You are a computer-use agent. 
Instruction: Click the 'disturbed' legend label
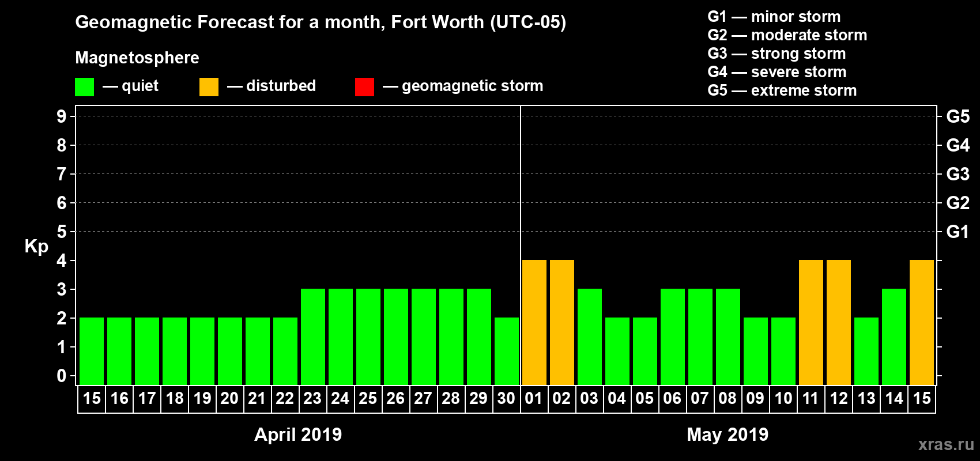coord(281,86)
